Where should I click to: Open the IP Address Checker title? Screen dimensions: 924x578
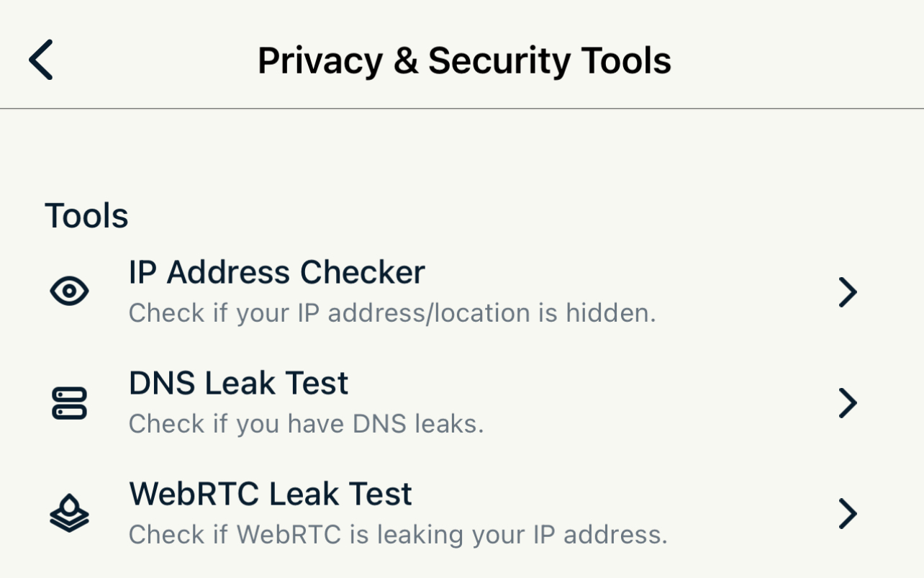(x=277, y=273)
